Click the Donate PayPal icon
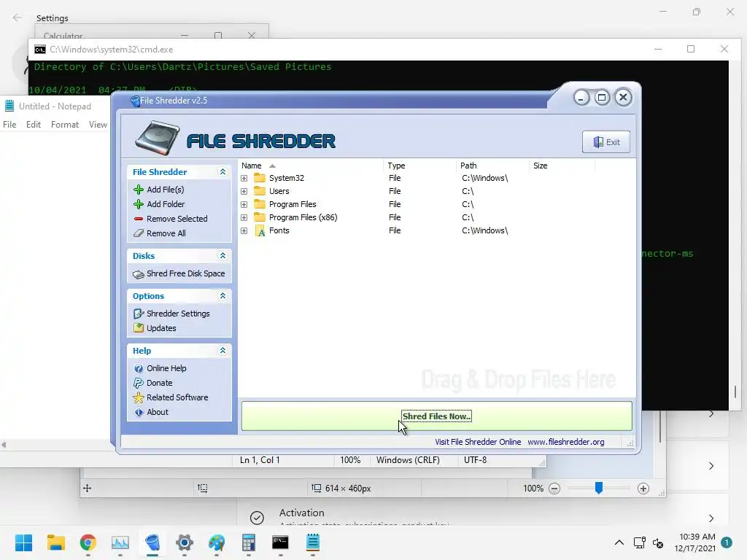Screen dimensions: 747x560 (x=139, y=383)
